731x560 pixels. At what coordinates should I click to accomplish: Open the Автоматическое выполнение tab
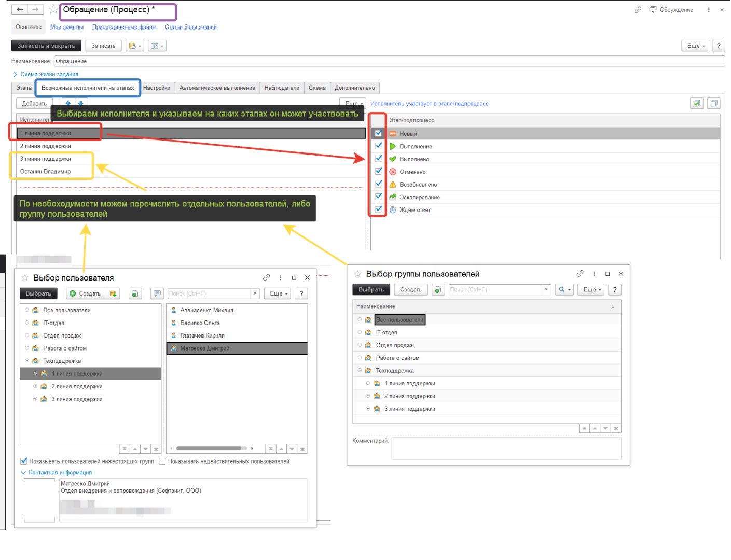pos(217,88)
